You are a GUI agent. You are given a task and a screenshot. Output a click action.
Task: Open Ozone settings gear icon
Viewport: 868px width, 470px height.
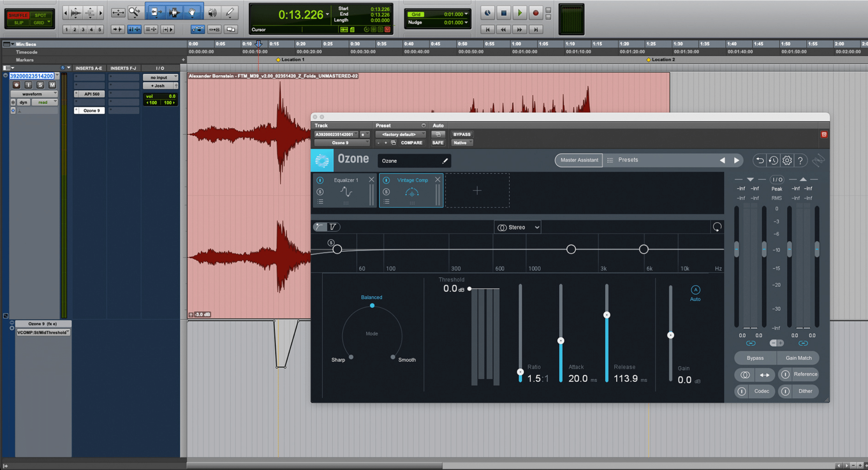point(787,161)
